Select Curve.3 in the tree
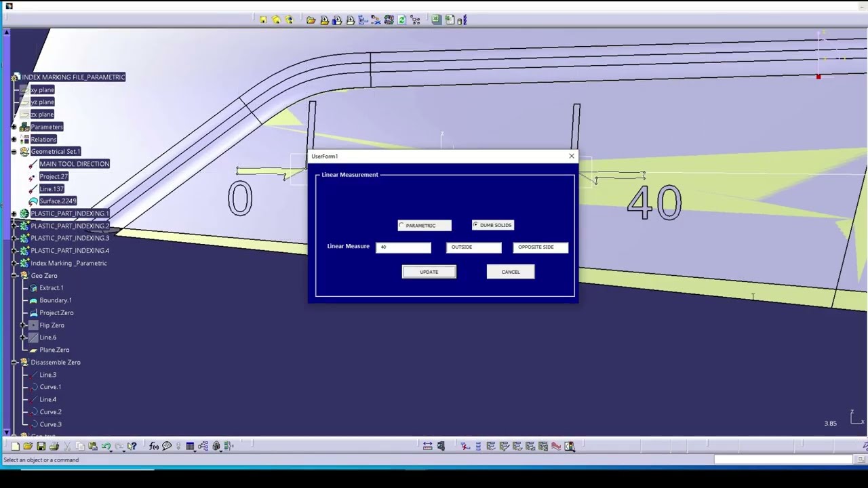 pos(50,424)
